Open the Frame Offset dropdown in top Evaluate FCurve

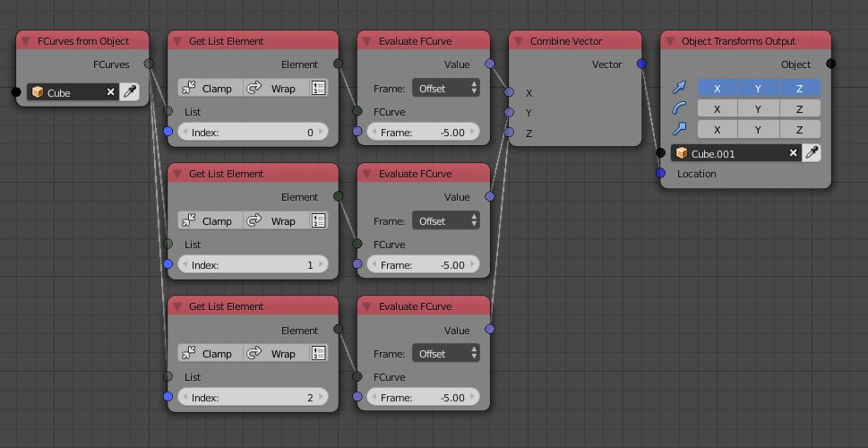click(x=445, y=88)
